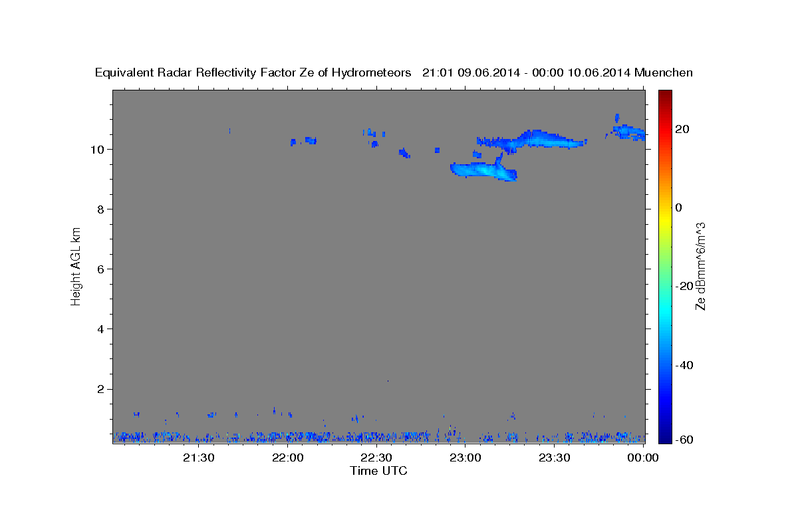798x532 pixels.
Task: Click the 22:00 time tick label
Action: tap(287, 458)
